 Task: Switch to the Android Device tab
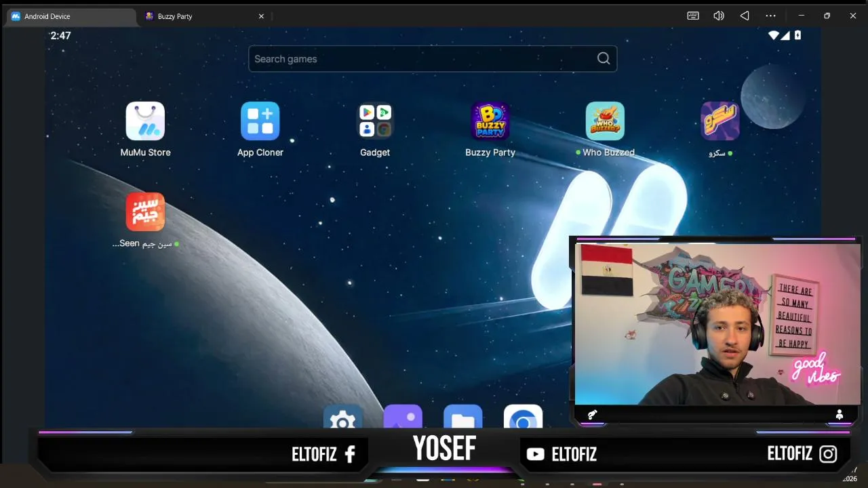pyautogui.click(x=71, y=16)
